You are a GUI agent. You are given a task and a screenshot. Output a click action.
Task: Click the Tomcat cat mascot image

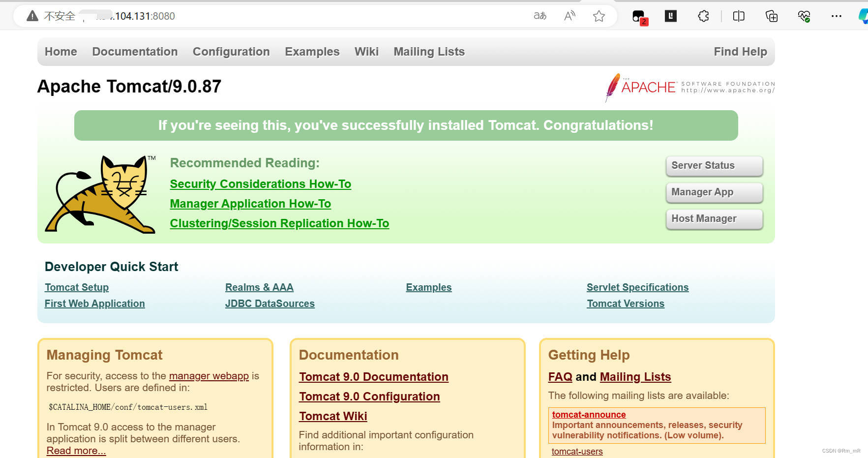(x=100, y=194)
